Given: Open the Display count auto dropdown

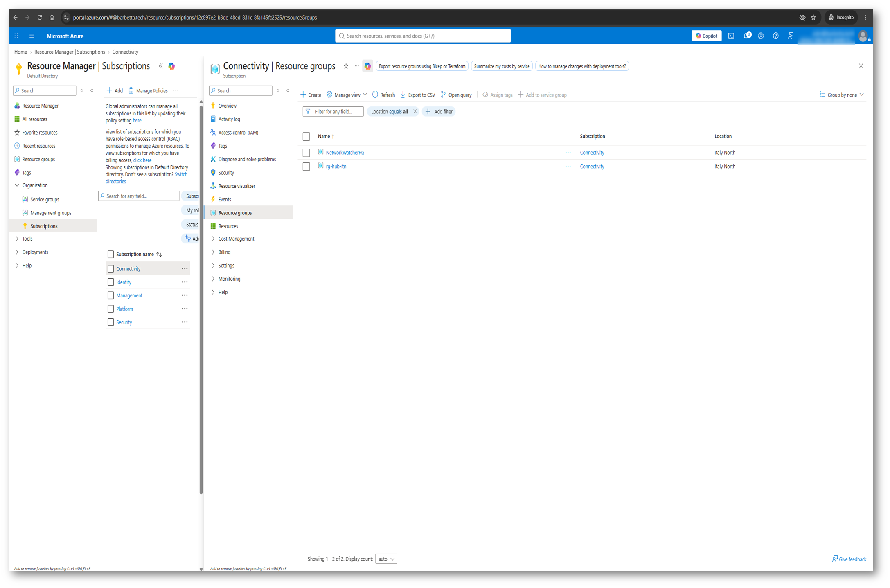Looking at the screenshot, I should 386,559.
